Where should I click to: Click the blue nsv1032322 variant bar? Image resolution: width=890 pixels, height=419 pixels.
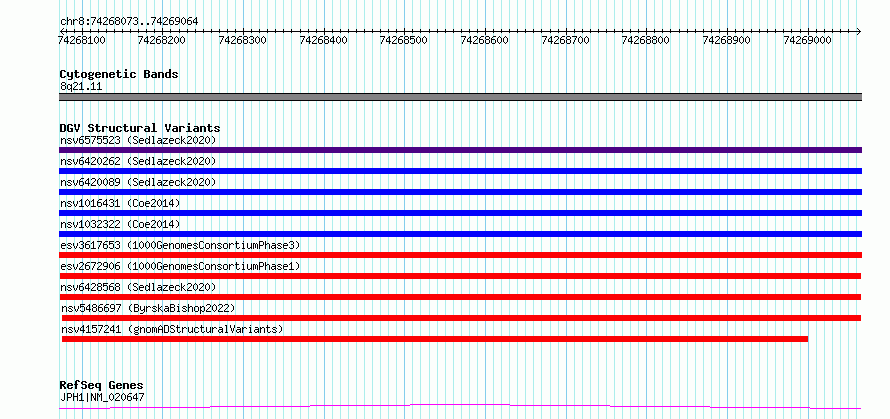pos(460,234)
